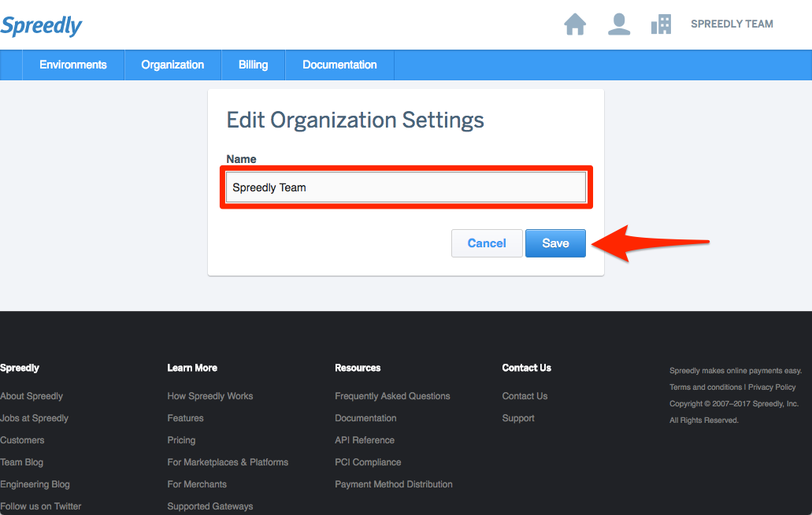Open Team Blog footer link
The image size is (812, 515).
(x=21, y=462)
